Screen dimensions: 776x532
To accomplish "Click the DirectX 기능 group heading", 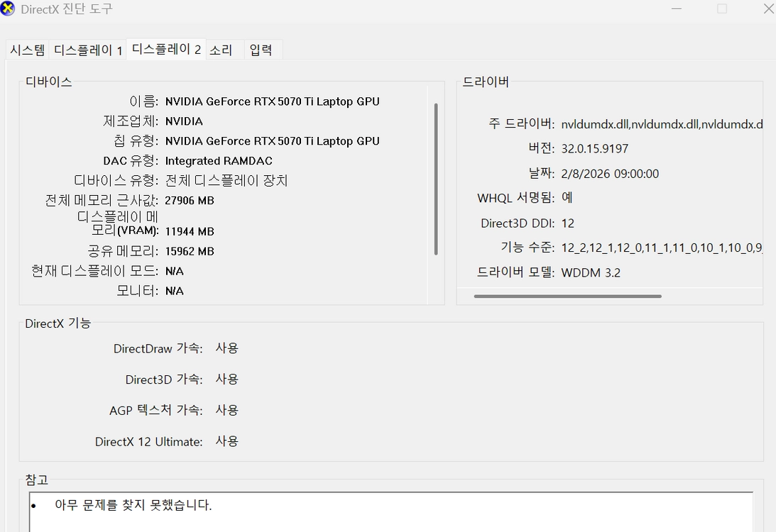I will (x=58, y=323).
